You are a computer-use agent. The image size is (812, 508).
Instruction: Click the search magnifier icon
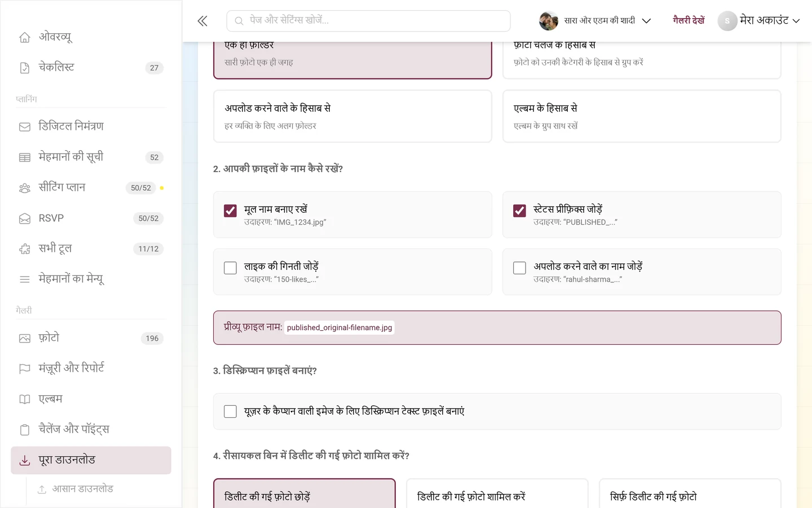[239, 21]
